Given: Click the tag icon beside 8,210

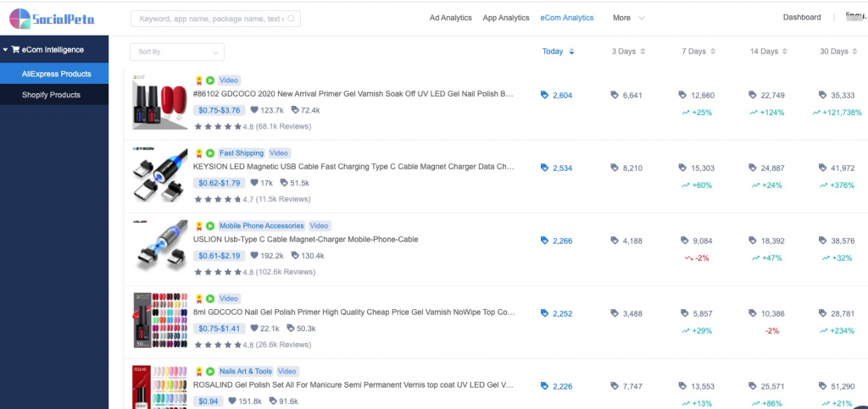Looking at the screenshot, I should click(615, 168).
